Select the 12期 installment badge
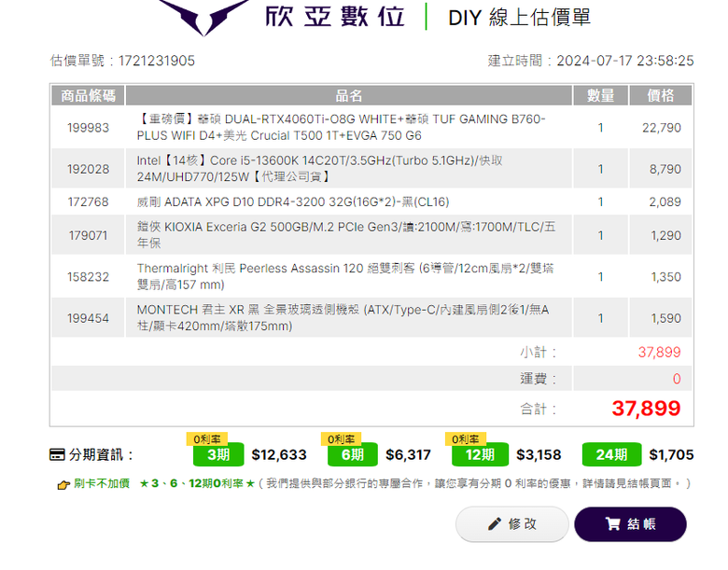Image resolution: width=728 pixels, height=570 pixels. click(480, 454)
